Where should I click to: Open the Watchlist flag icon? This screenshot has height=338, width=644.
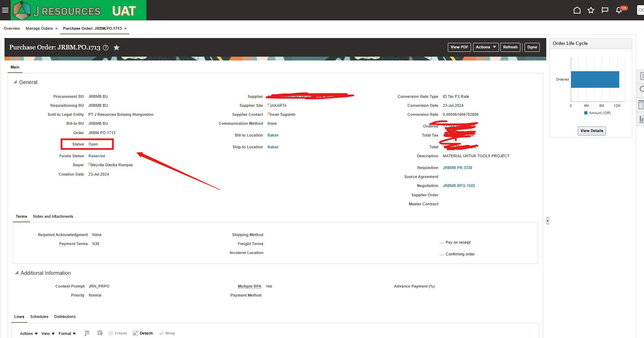tap(605, 10)
